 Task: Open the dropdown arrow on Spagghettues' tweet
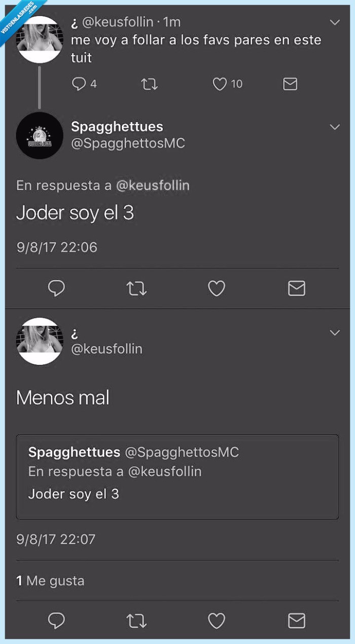(x=334, y=128)
